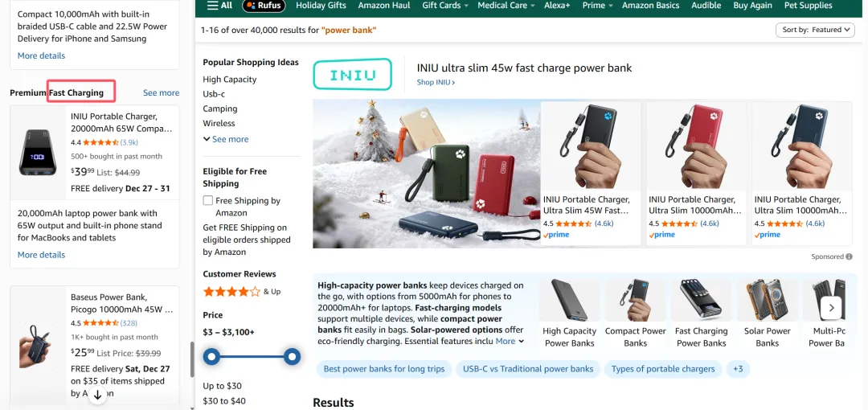Click the Shop INIU link
The image size is (868, 410).
tap(436, 82)
